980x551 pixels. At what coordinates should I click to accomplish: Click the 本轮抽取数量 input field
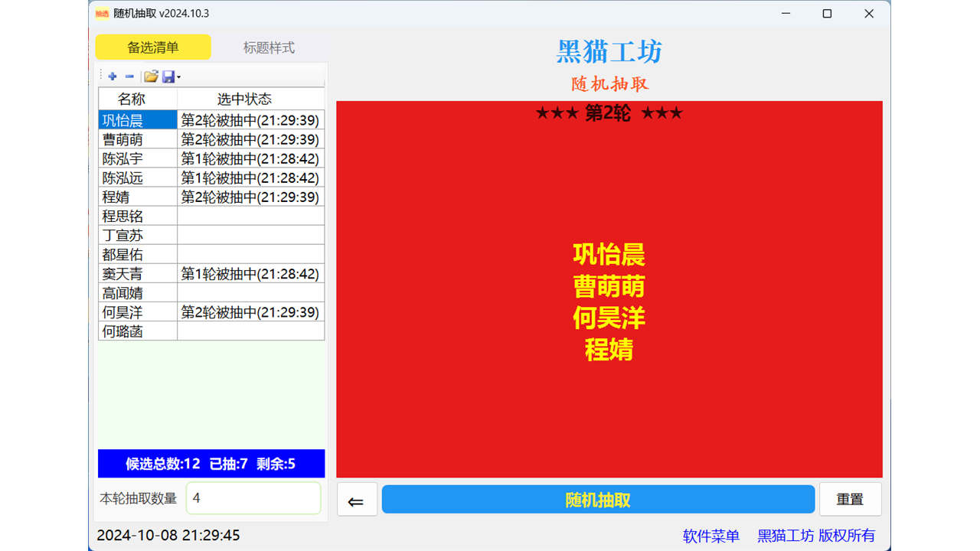[253, 498]
